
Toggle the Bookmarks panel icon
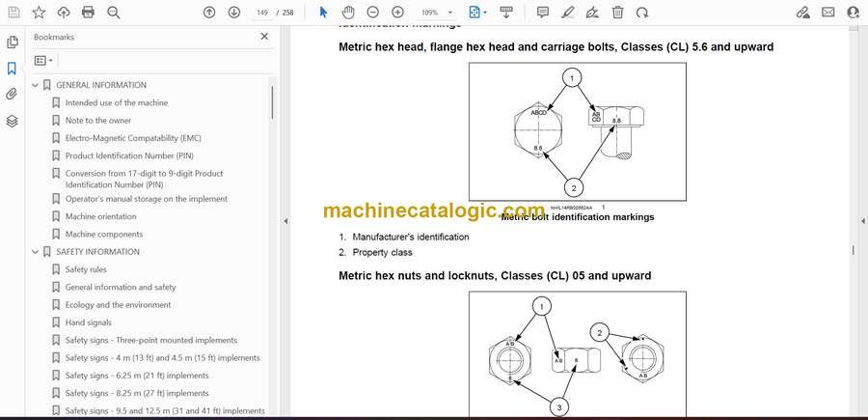point(12,69)
